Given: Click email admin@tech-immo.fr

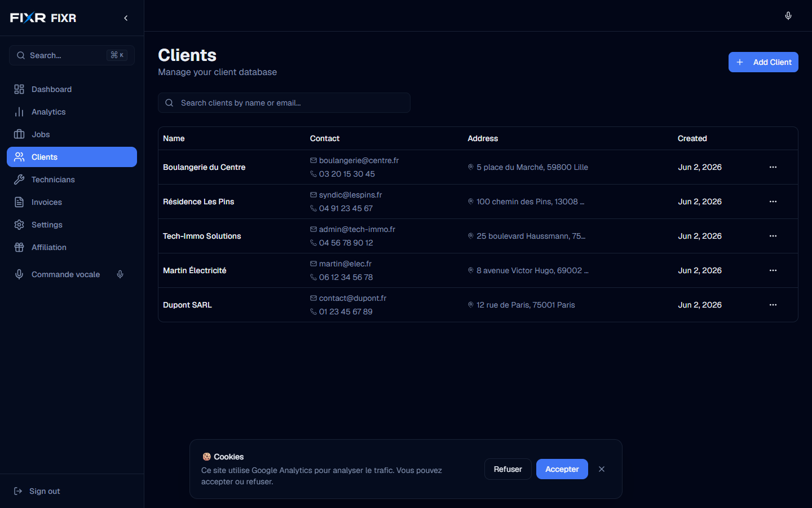Looking at the screenshot, I should tap(357, 229).
